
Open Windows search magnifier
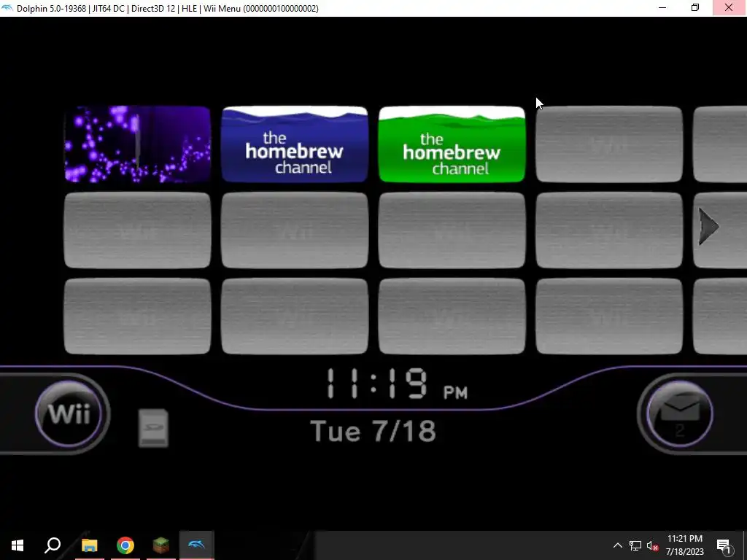[x=53, y=545]
